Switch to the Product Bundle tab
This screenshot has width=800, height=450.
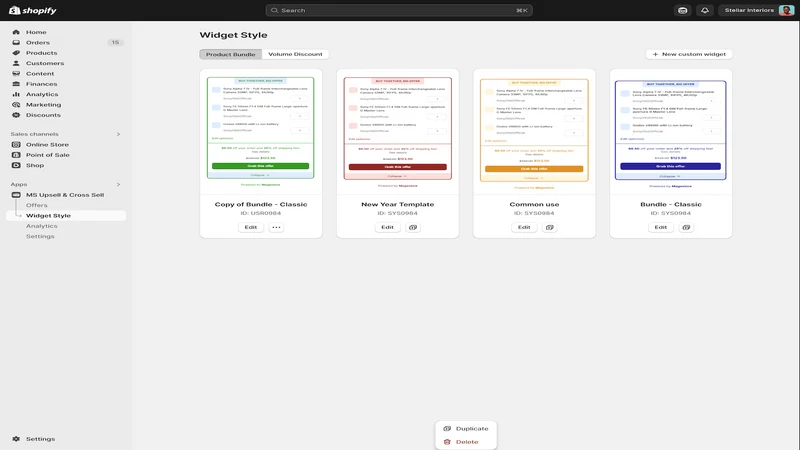tap(231, 54)
